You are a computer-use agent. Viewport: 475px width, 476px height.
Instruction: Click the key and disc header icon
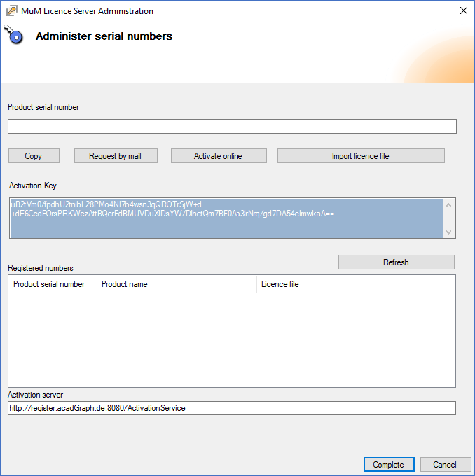pyautogui.click(x=13, y=34)
